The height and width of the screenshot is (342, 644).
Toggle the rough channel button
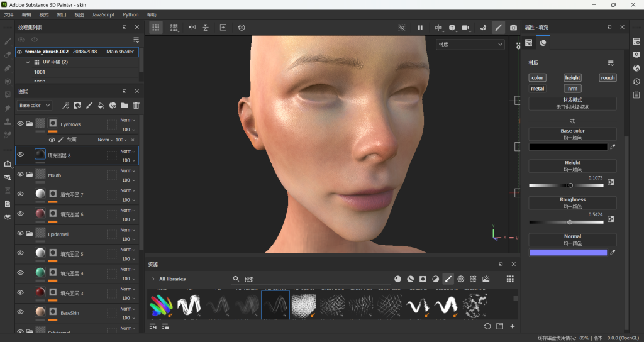pos(608,77)
